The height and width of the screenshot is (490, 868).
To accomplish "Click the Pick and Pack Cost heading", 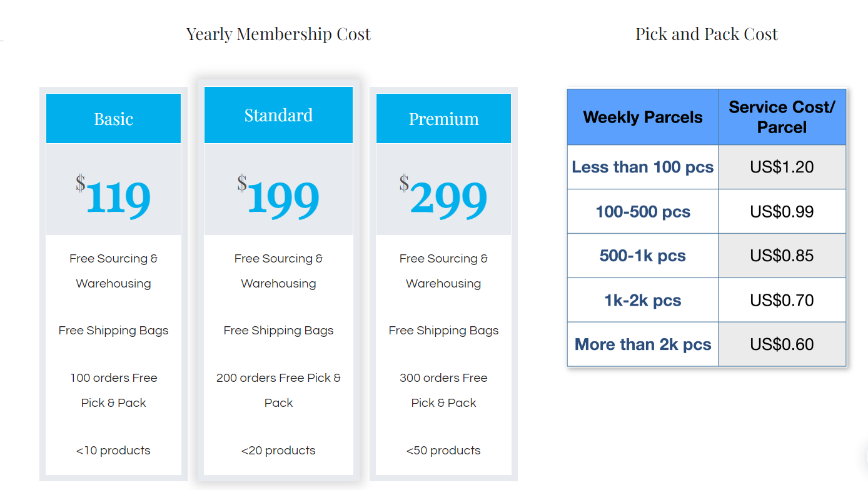I will [707, 34].
